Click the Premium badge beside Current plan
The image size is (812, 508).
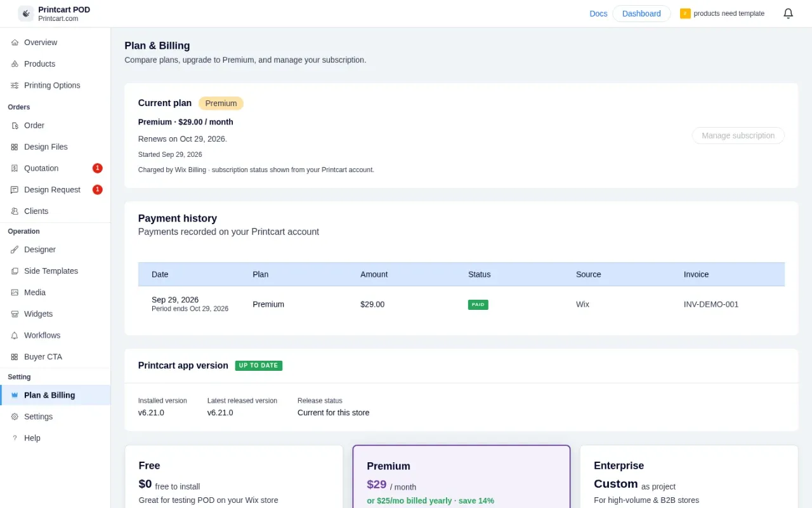[x=221, y=104]
